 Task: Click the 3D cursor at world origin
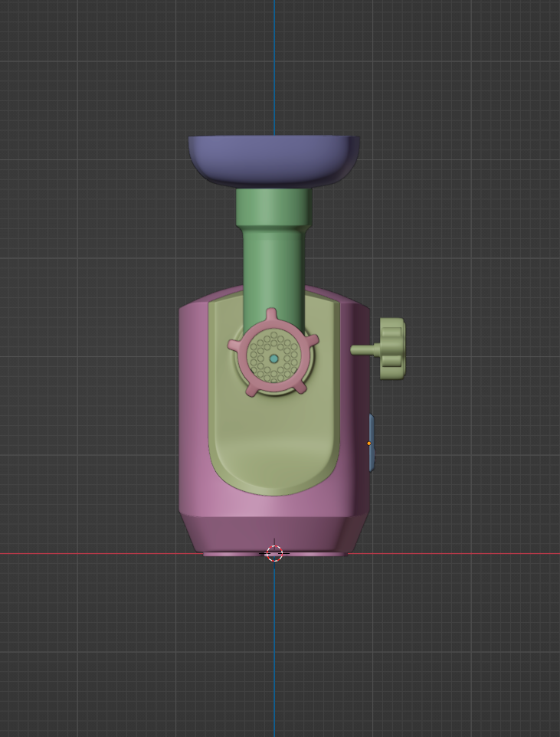[x=273, y=553]
